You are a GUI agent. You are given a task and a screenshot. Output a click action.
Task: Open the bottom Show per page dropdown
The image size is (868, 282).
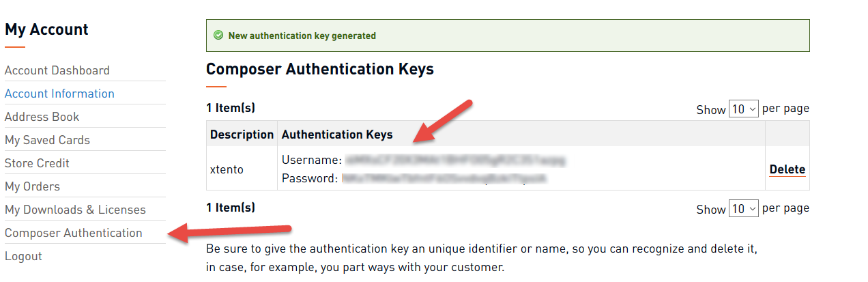pyautogui.click(x=744, y=209)
